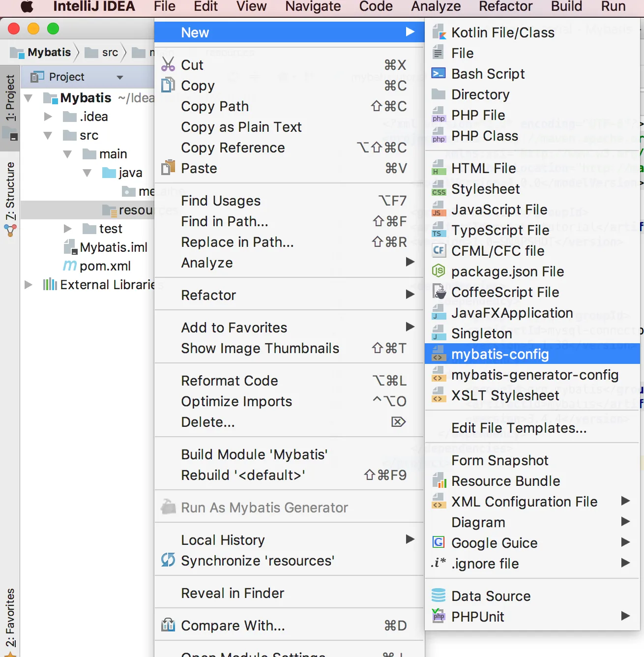Choose Edit File Templates...

[519, 428]
